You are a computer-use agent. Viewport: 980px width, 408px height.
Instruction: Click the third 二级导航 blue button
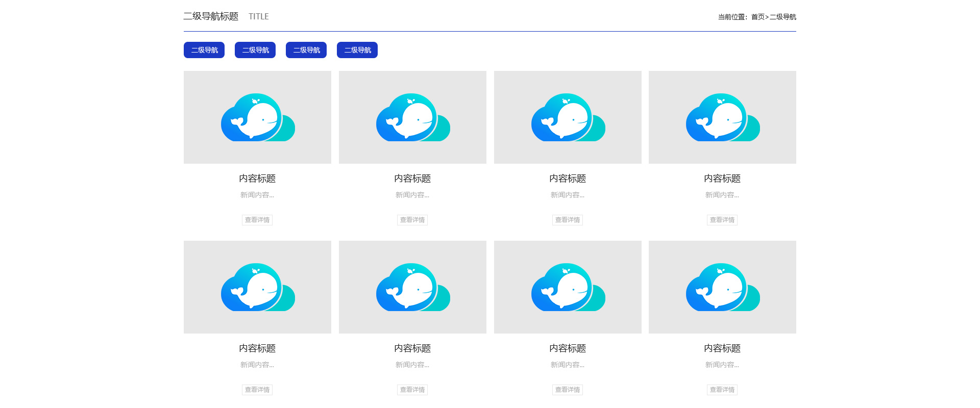tap(306, 50)
